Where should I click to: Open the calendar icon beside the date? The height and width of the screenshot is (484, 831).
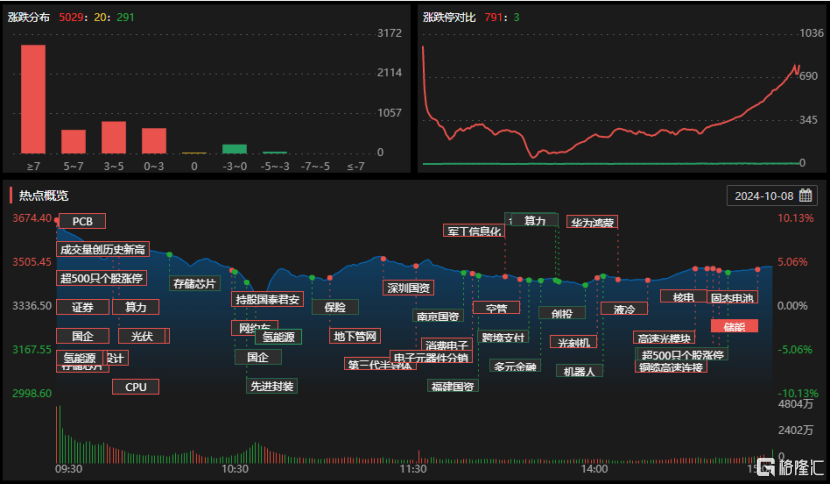pos(805,196)
